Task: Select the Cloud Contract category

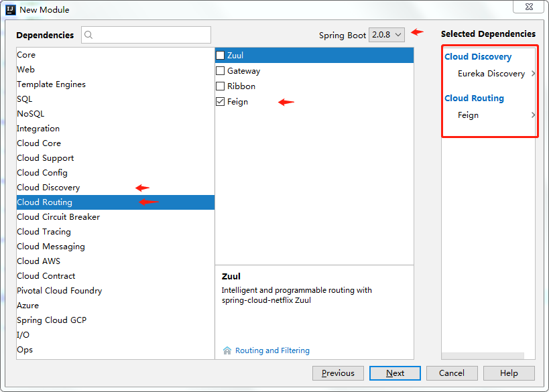Action: coord(115,276)
